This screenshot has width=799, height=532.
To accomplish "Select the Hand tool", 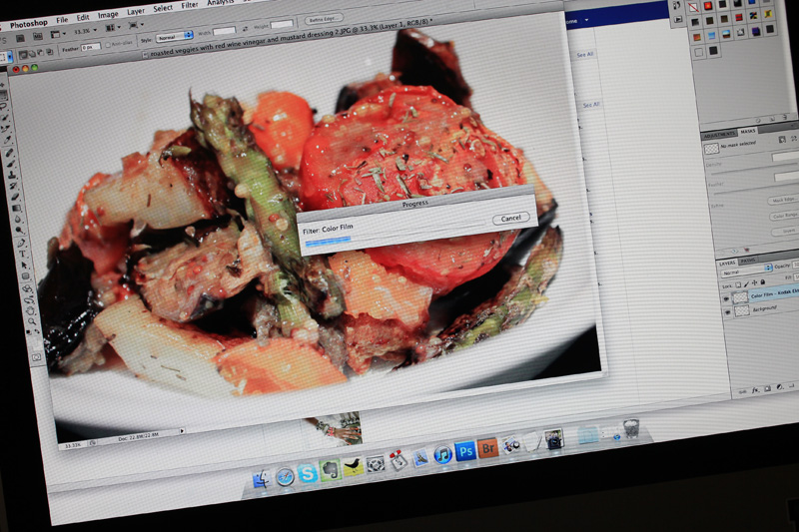I will tap(31, 310).
